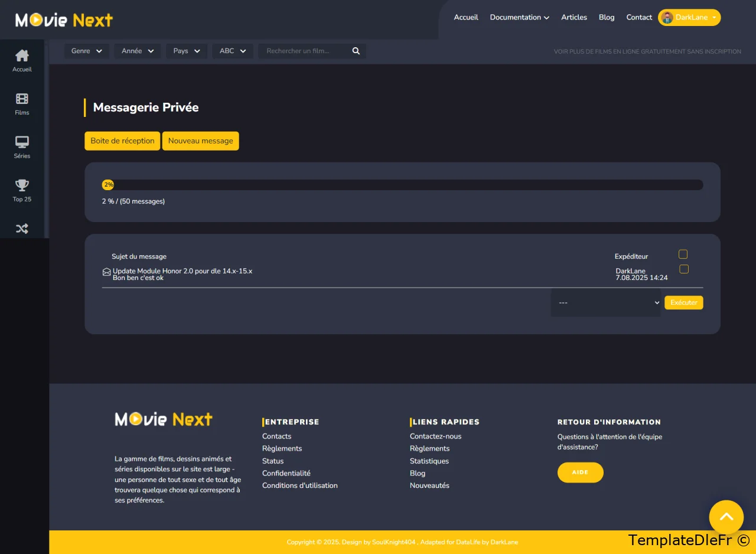Switch to Boite de réception tab

click(x=122, y=141)
